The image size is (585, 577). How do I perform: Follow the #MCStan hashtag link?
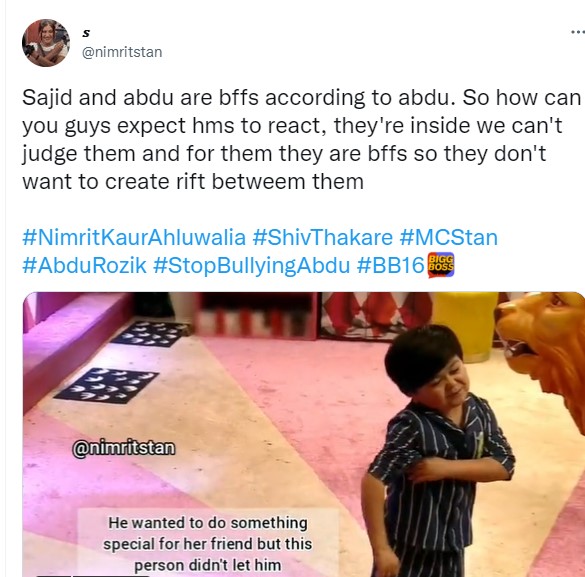pos(448,238)
